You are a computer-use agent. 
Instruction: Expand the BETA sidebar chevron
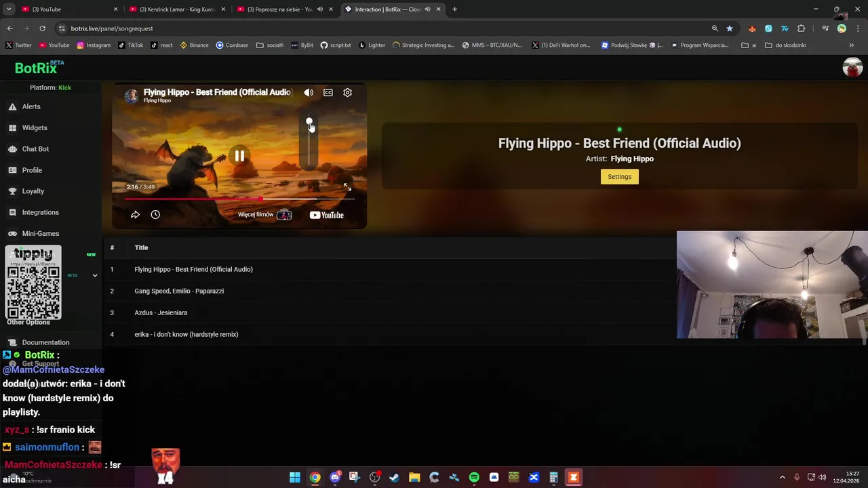point(95,276)
